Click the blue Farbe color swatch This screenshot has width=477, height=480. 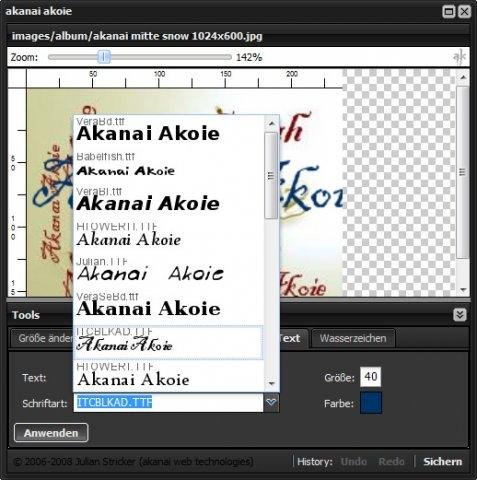(x=371, y=403)
